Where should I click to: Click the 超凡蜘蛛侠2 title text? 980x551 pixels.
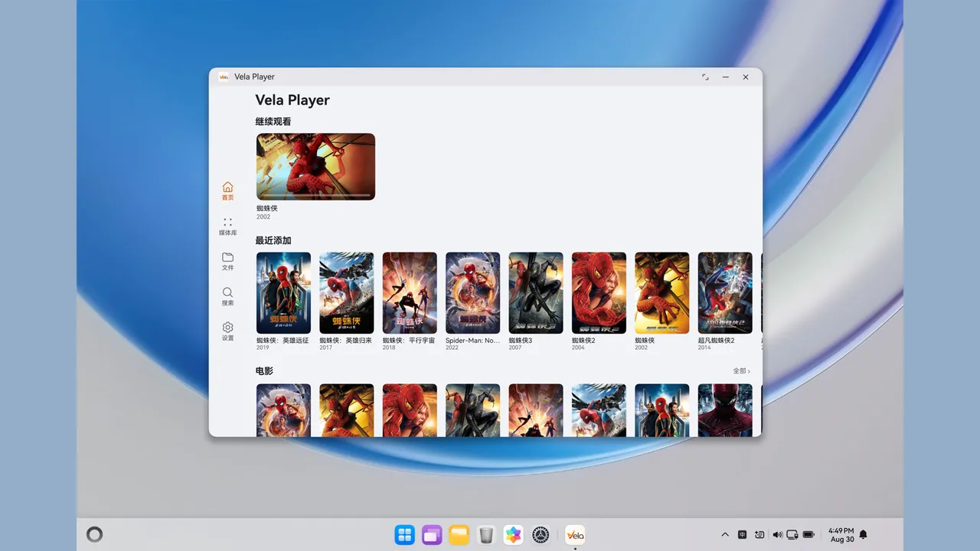point(716,341)
